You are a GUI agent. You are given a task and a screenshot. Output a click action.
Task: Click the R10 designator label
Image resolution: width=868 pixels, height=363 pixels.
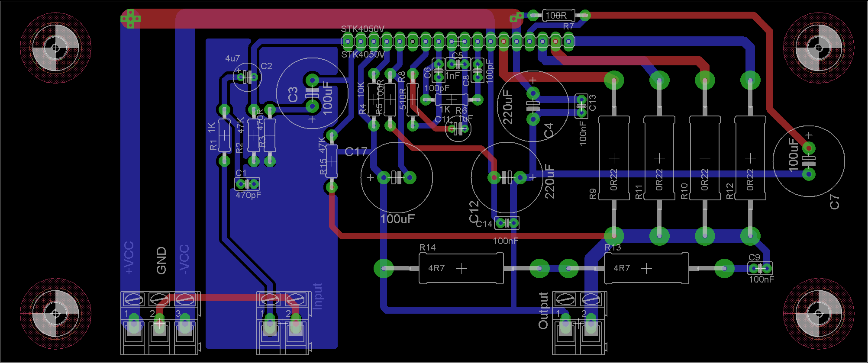click(x=684, y=191)
